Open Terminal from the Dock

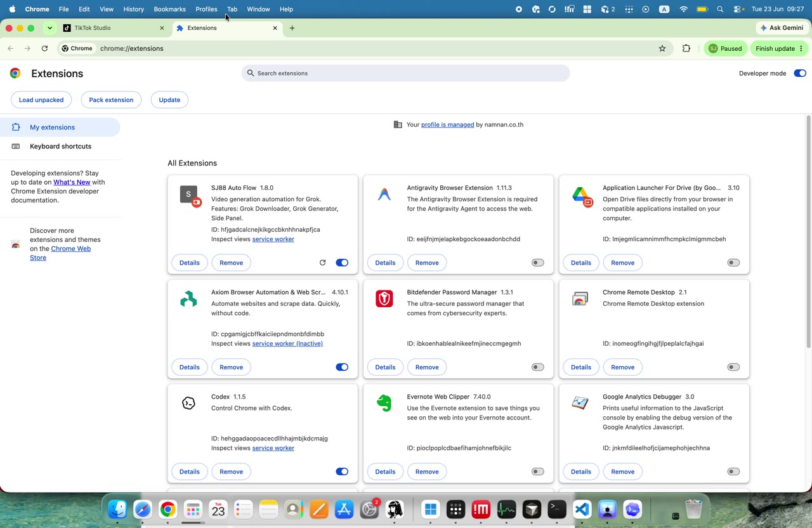click(557, 509)
